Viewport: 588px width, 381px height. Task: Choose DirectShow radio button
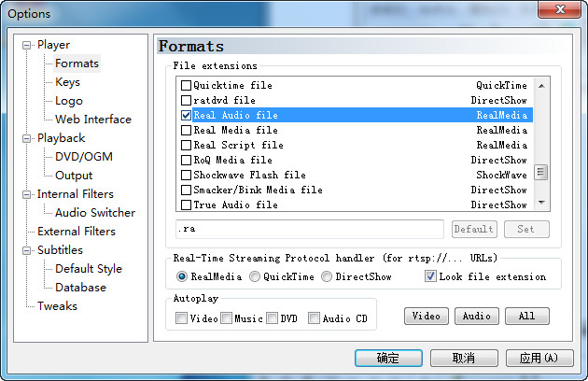tap(327, 276)
